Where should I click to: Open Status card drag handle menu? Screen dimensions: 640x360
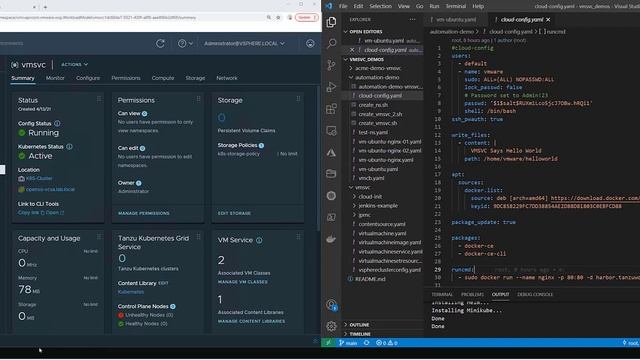pyautogui.click(x=99, y=99)
